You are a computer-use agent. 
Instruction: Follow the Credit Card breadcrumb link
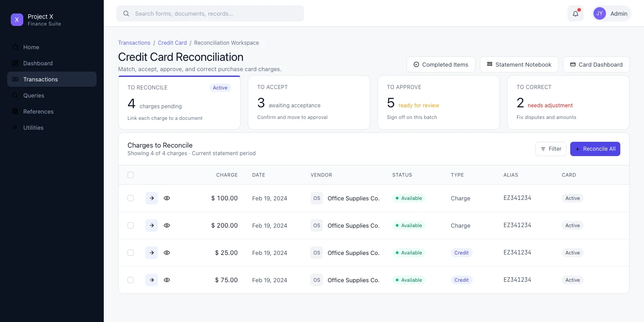(172, 43)
